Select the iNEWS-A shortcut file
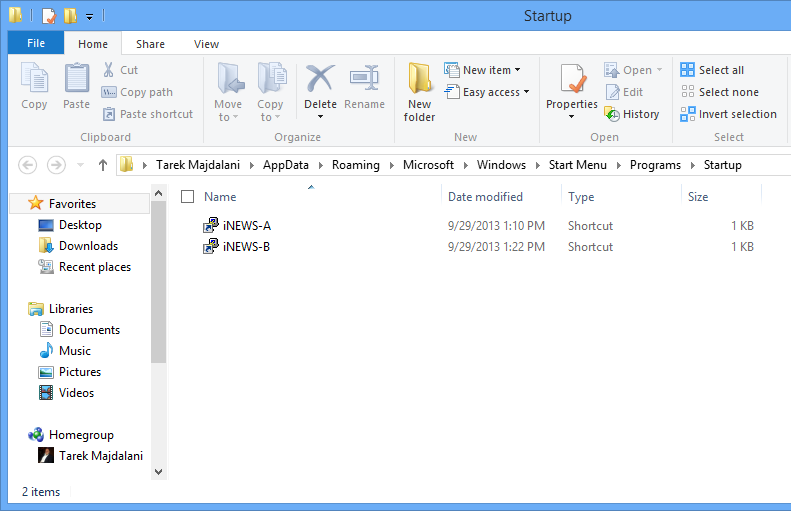 point(246,225)
